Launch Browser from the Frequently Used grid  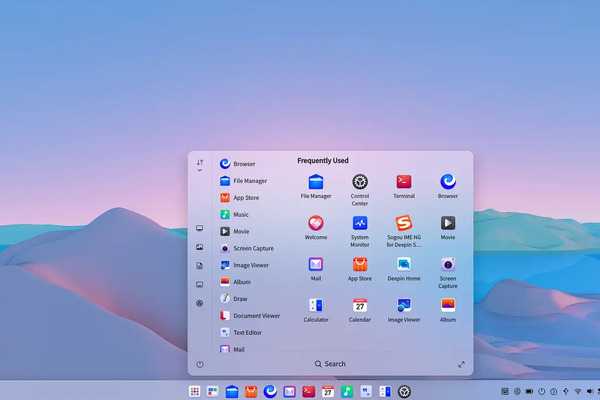click(x=448, y=186)
